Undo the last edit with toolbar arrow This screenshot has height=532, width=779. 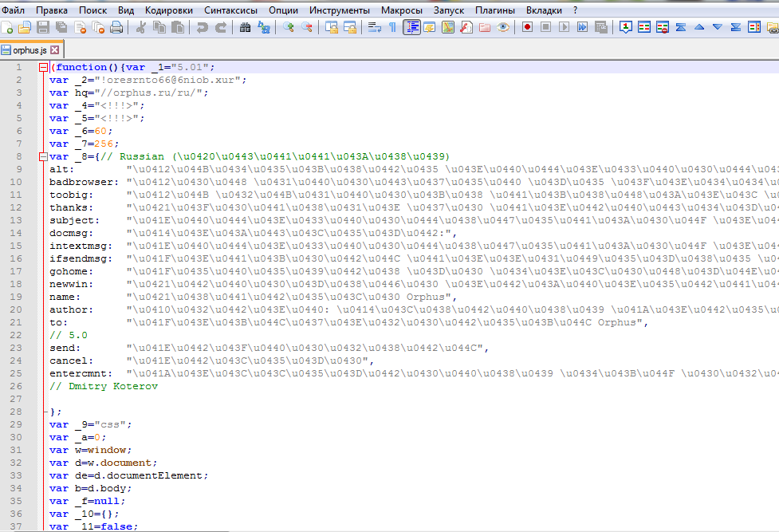click(x=202, y=28)
